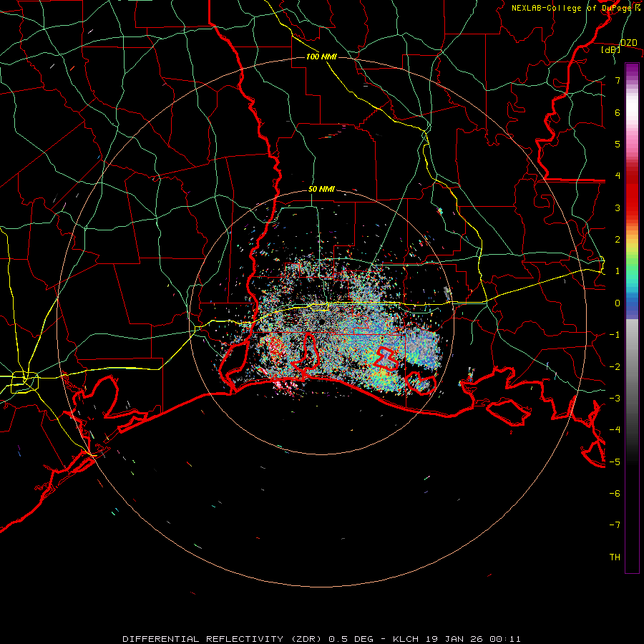Image resolution: width=644 pixels, height=644 pixels.
Task: Click the "0" tick label on the color scale
Action: [618, 303]
